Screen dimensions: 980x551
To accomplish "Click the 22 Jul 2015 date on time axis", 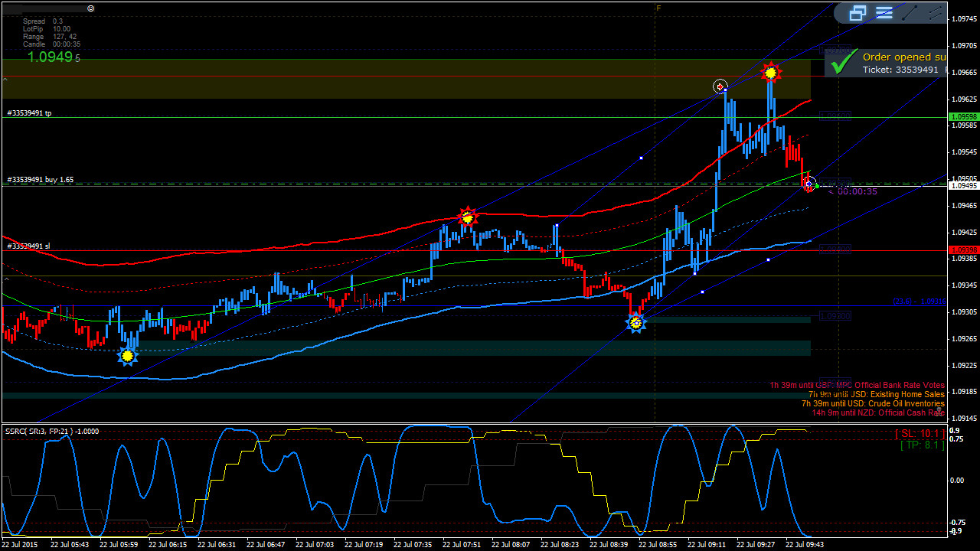I will [x=20, y=545].
